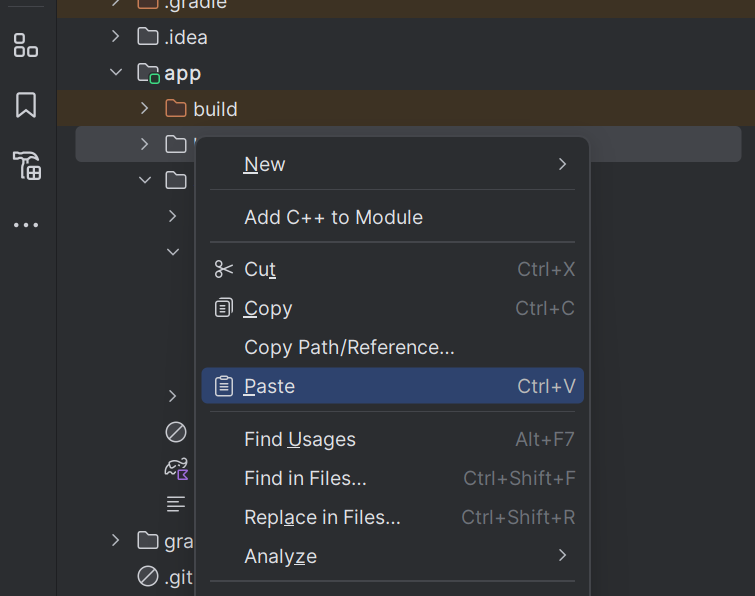Expand the .idea folder chevron
This screenshot has height=596, width=755.
point(116,38)
